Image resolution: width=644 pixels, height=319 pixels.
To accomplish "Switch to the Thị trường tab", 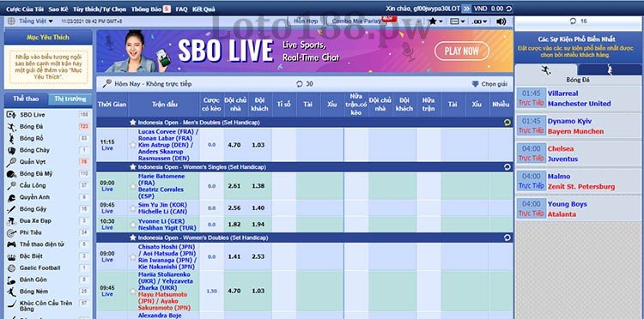I will 70,99.
